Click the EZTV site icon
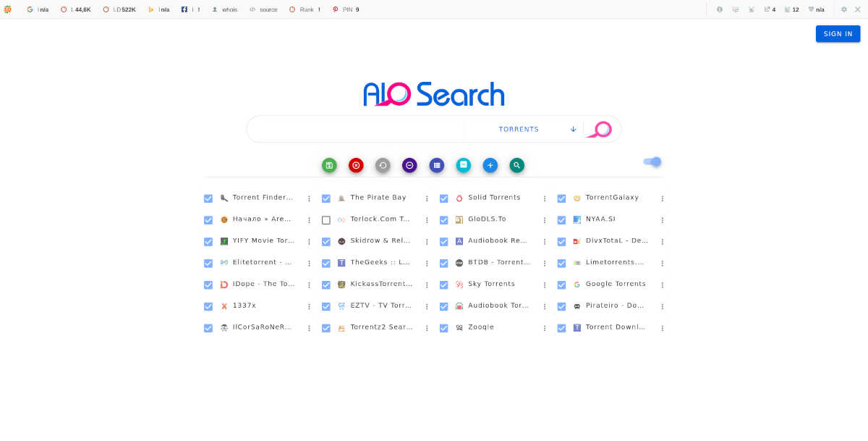Image resolution: width=868 pixels, height=441 pixels. [341, 306]
